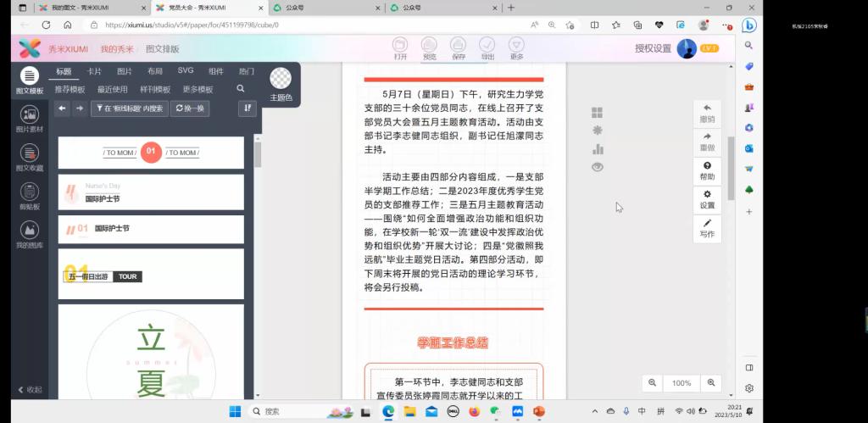Open the 在'框线标题'内搜索 filter dropdown
The image size is (868, 423).
(129, 109)
